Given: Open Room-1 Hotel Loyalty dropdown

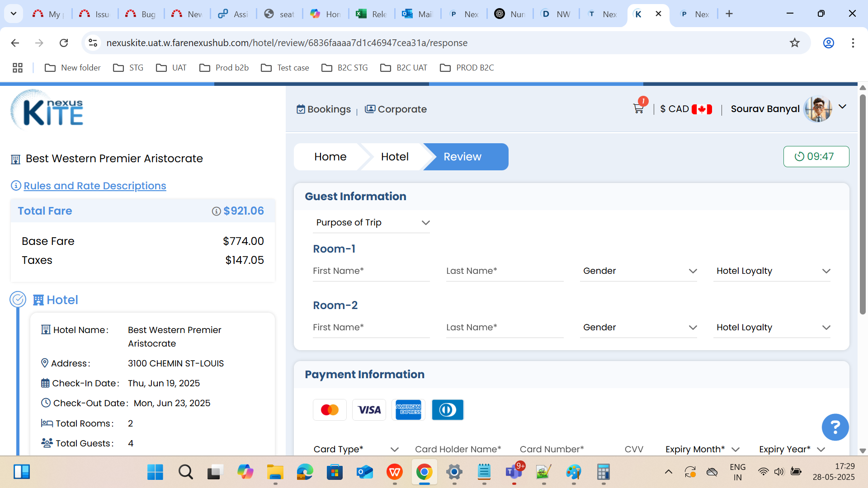Looking at the screenshot, I should [772, 271].
